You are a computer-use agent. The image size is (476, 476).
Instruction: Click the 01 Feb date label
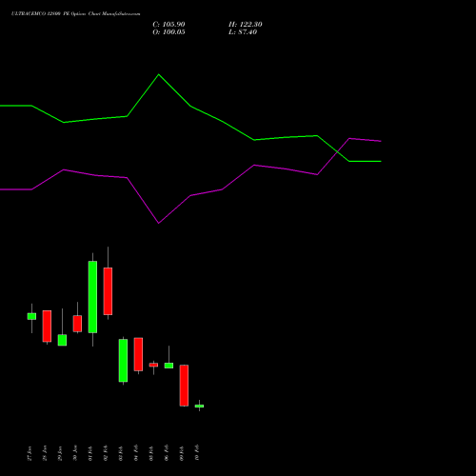click(90, 453)
